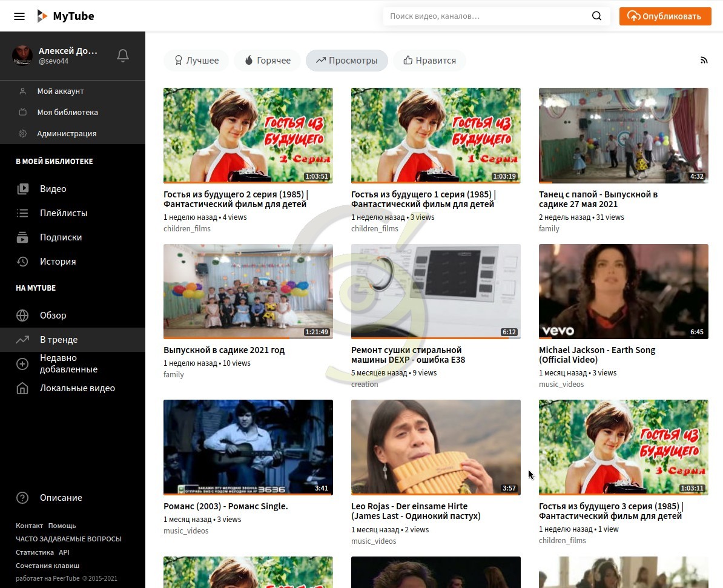Screen dimensions: 723x588
Task: Switch to the Лучшее filter
Action: coord(196,61)
